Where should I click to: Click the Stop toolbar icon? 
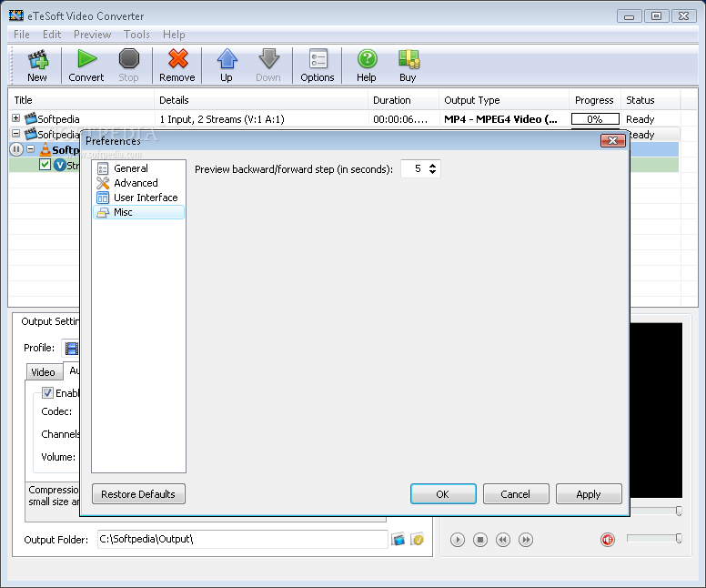pos(129,58)
